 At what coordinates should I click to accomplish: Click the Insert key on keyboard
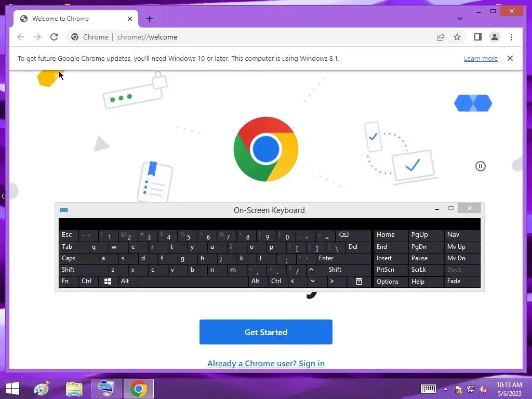391,259
